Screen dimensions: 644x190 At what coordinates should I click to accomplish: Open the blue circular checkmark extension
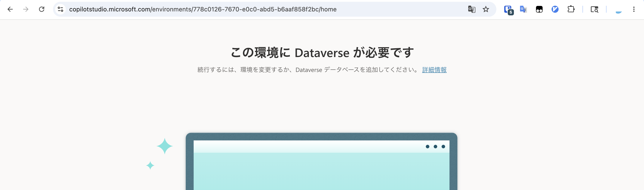pyautogui.click(x=555, y=9)
